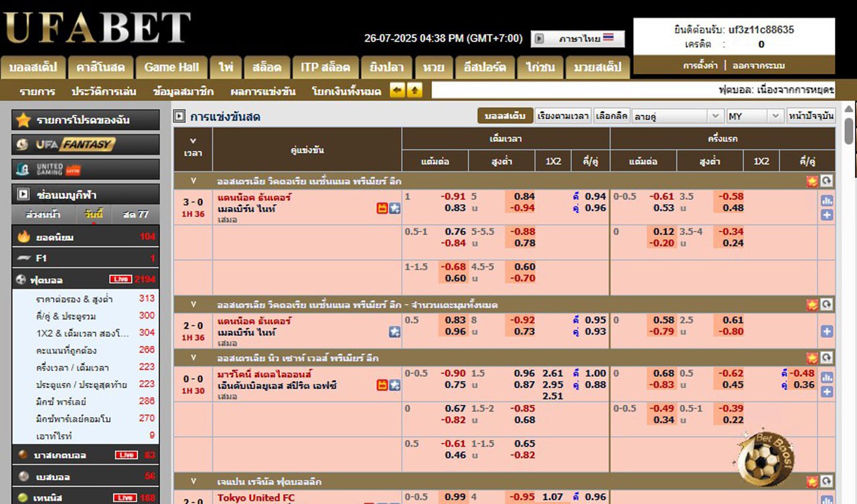
Task: Collapse Australia NSW Premier League section
Action: (194, 358)
